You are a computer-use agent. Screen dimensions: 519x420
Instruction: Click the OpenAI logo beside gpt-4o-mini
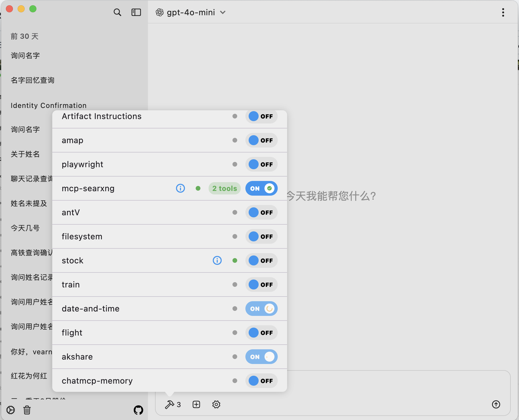[x=160, y=12]
